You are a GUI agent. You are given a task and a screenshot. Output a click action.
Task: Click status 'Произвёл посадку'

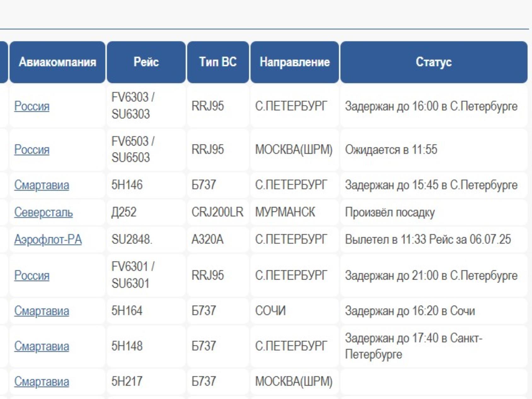pyautogui.click(x=390, y=212)
